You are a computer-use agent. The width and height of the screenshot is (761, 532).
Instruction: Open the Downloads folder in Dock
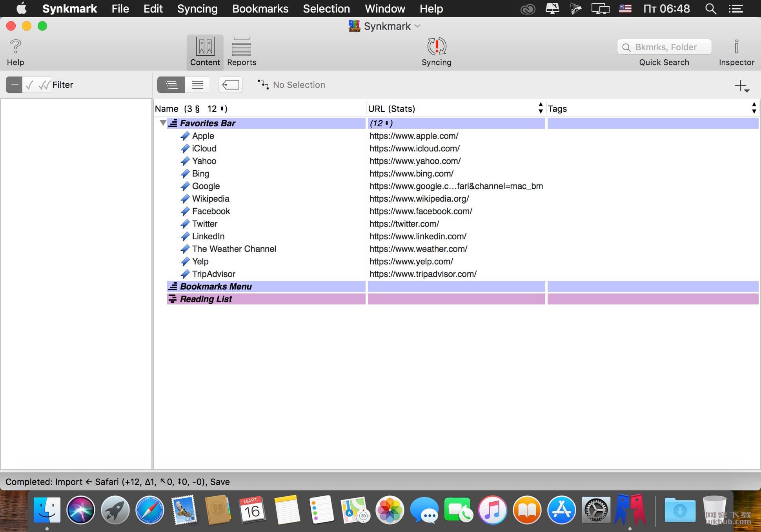point(680,510)
